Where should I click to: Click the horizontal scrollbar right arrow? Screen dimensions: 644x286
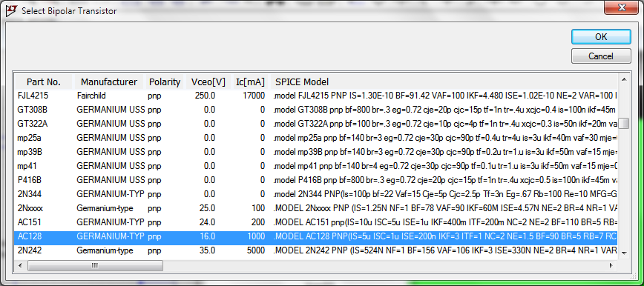point(612,265)
